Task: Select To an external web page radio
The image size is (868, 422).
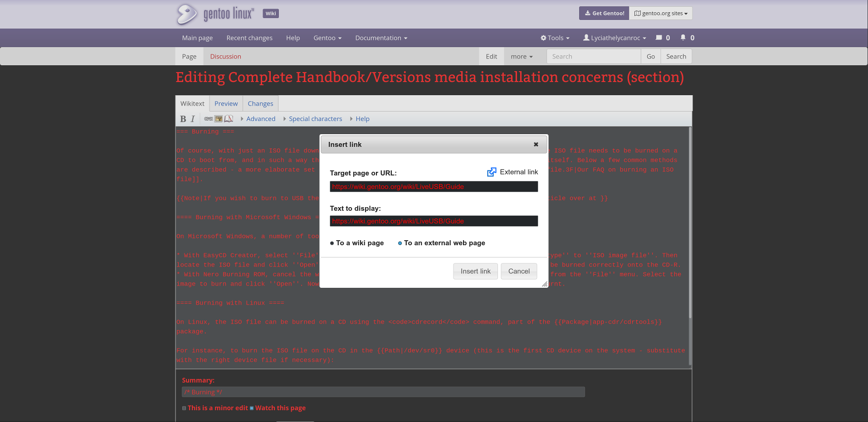Action: pos(400,243)
